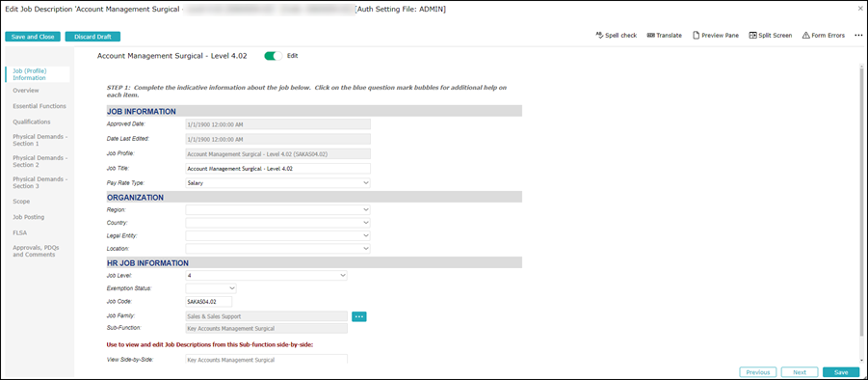Click the Job Family ellipsis lookup button

359,316
